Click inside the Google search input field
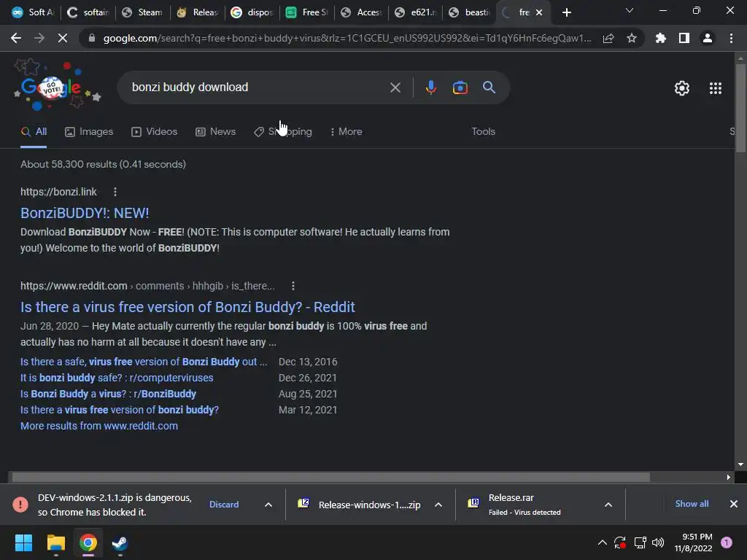 pos(258,87)
